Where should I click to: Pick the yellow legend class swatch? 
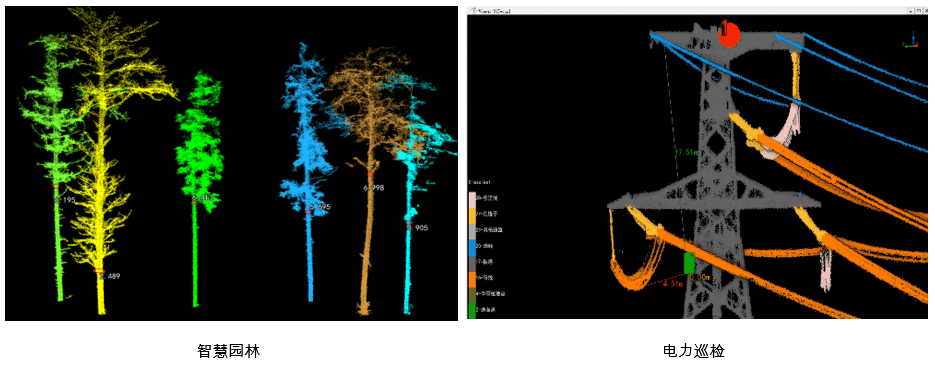(472, 215)
